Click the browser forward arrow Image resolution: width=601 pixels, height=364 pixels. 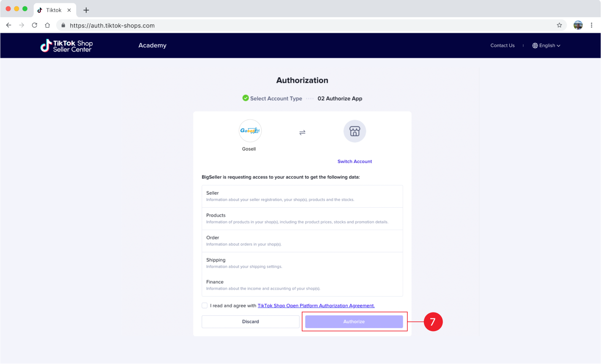click(22, 25)
